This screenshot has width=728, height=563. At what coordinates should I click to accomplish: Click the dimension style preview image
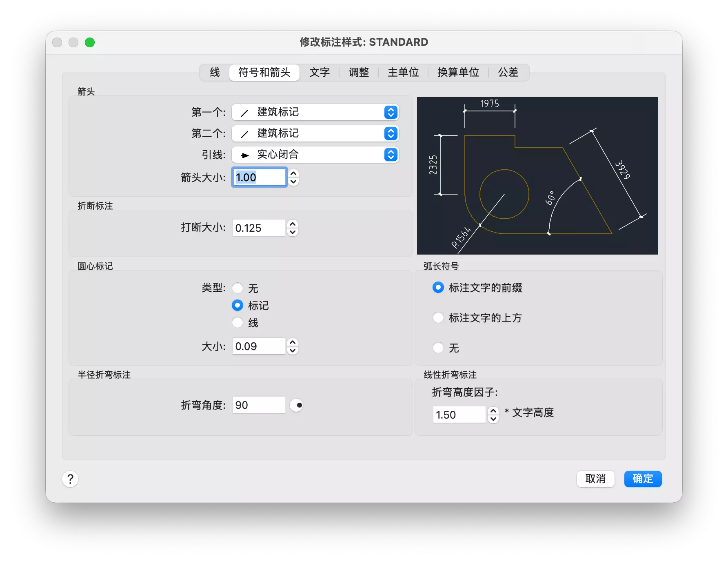[x=537, y=176]
